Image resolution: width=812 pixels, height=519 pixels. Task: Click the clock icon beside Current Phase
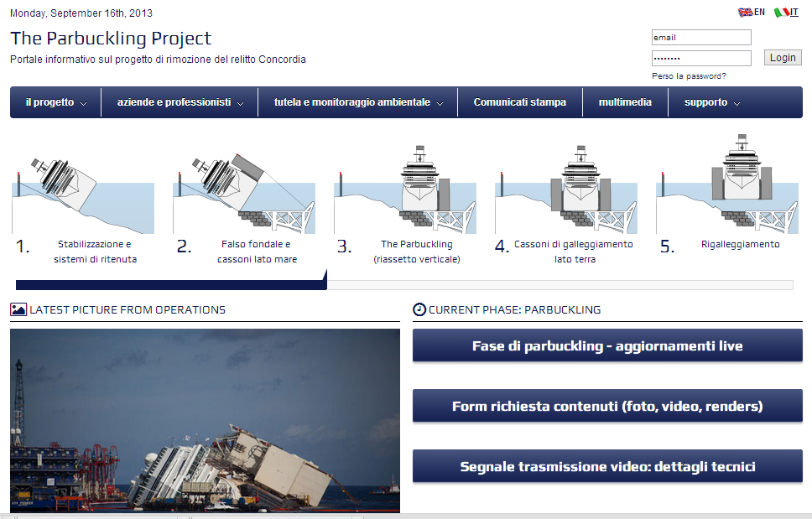(x=419, y=309)
